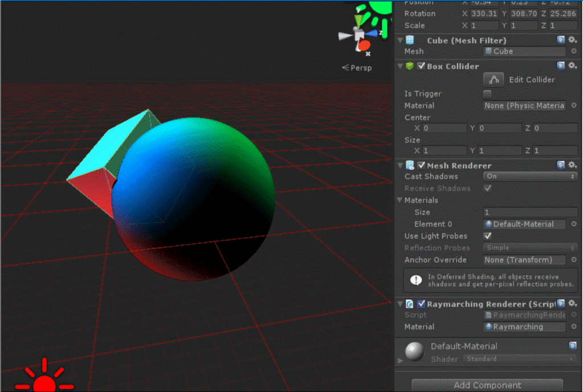Open the Raymarching Renderer gear settings menu

(573, 304)
